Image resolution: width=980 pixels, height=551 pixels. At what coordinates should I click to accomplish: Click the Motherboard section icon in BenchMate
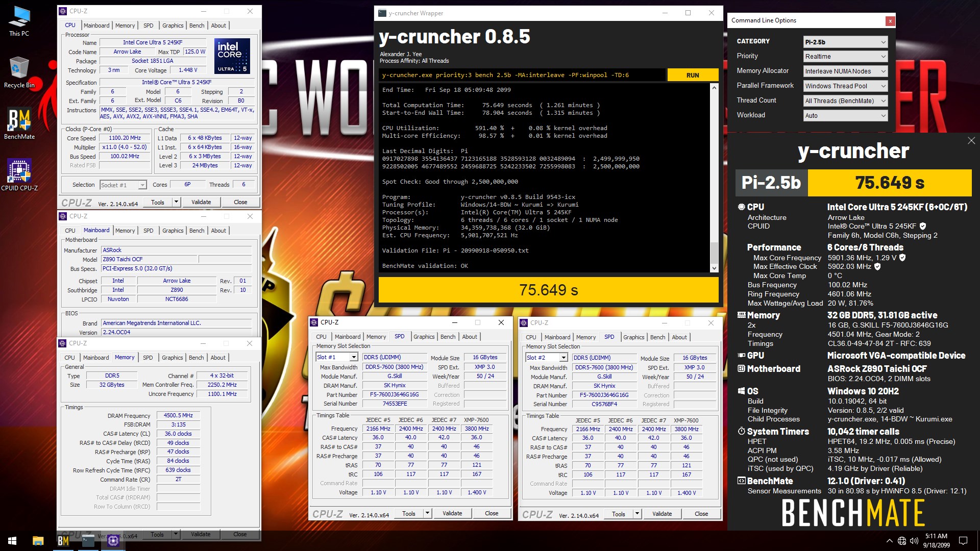(x=741, y=368)
